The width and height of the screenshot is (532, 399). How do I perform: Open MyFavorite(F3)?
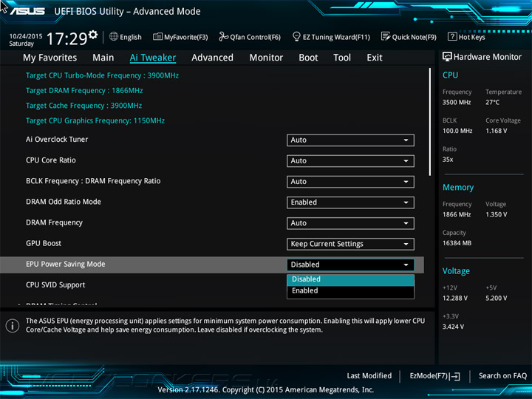click(x=180, y=37)
